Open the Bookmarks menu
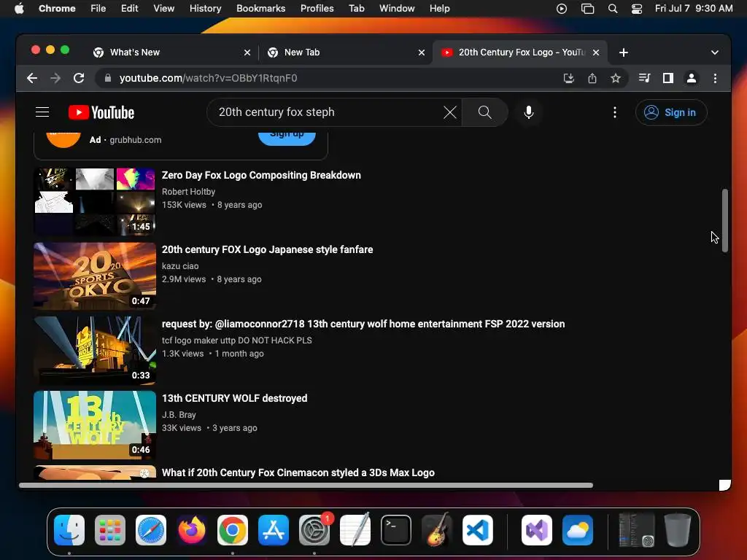This screenshot has width=747, height=560. point(260,9)
